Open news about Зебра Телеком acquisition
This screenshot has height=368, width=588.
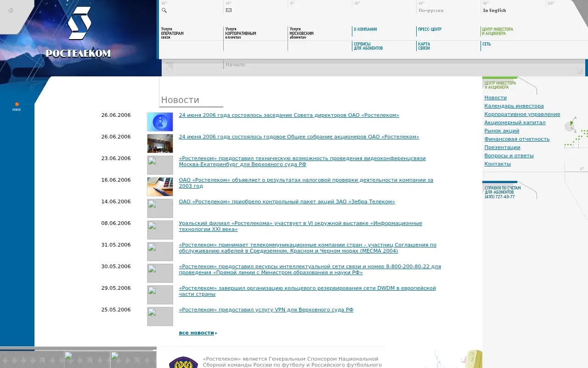pyautogui.click(x=287, y=201)
